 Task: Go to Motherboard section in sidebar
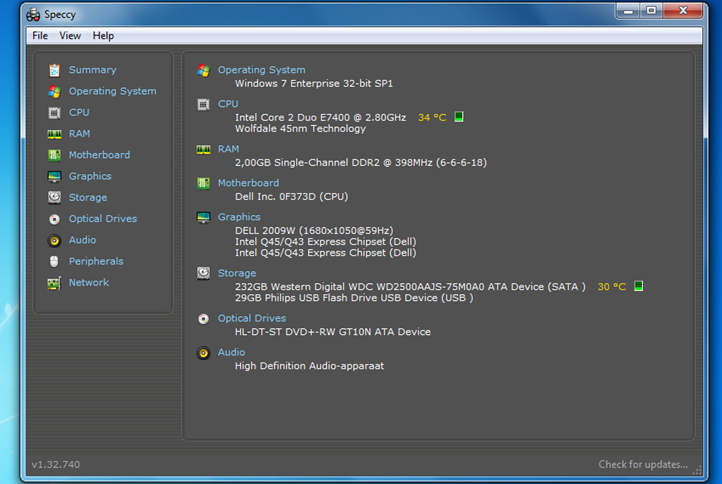tap(99, 155)
